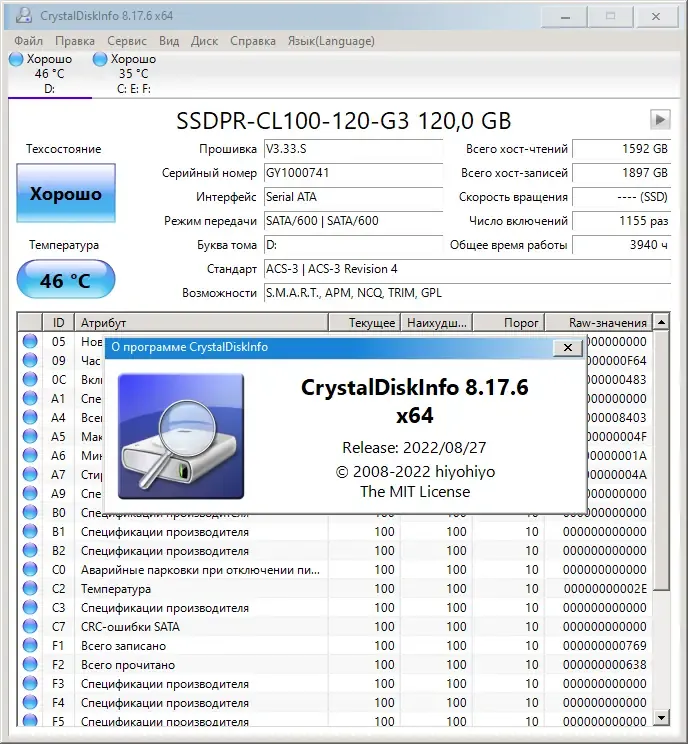Click the total host writes value '1897 GB'
Viewport: 688px width, 744px height.
click(x=621, y=173)
